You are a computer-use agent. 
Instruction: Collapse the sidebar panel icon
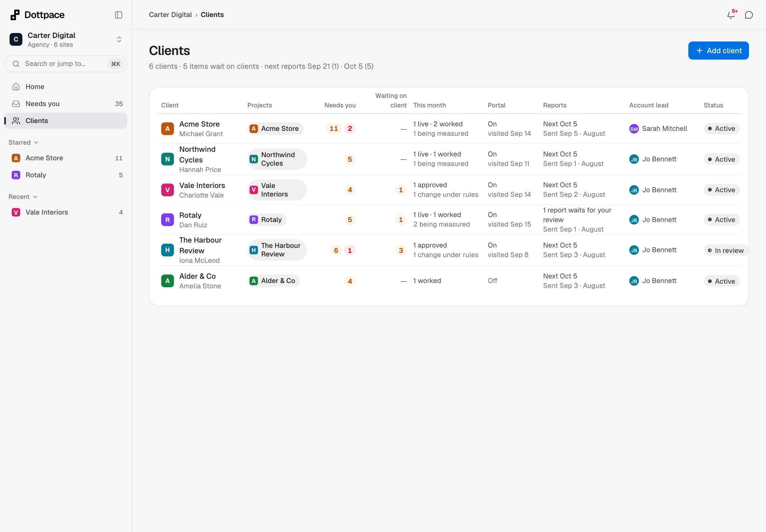tap(118, 15)
